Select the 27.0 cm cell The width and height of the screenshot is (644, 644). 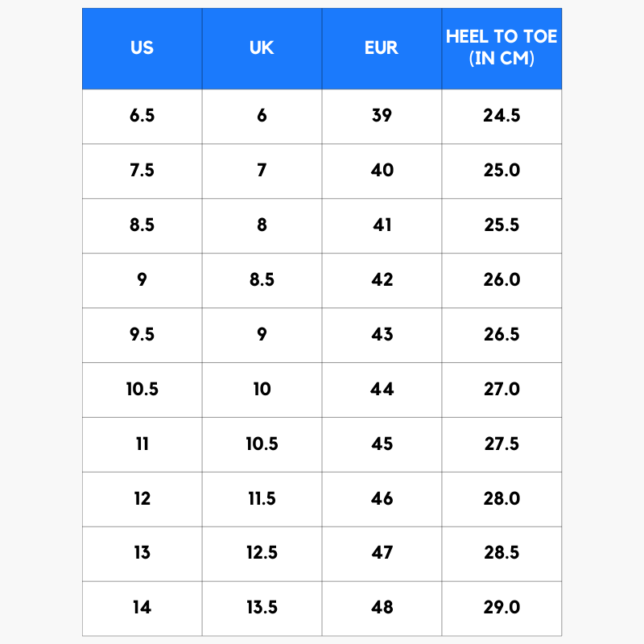[502, 390]
